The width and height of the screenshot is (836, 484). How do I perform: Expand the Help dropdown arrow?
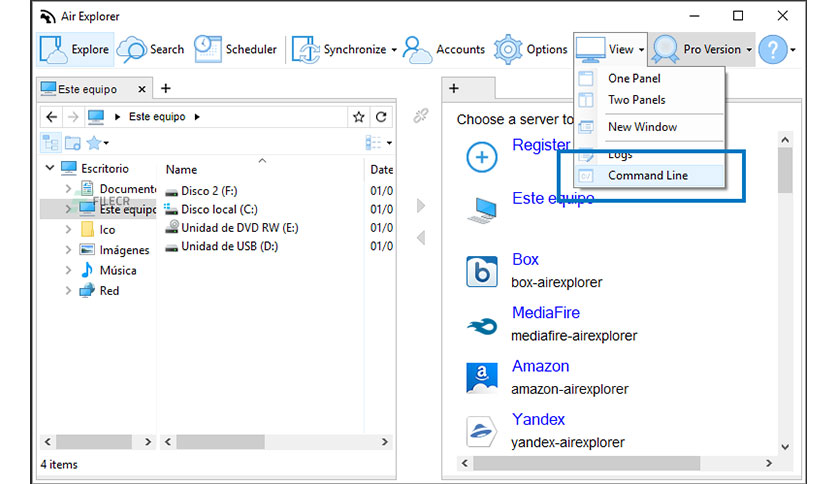click(793, 50)
